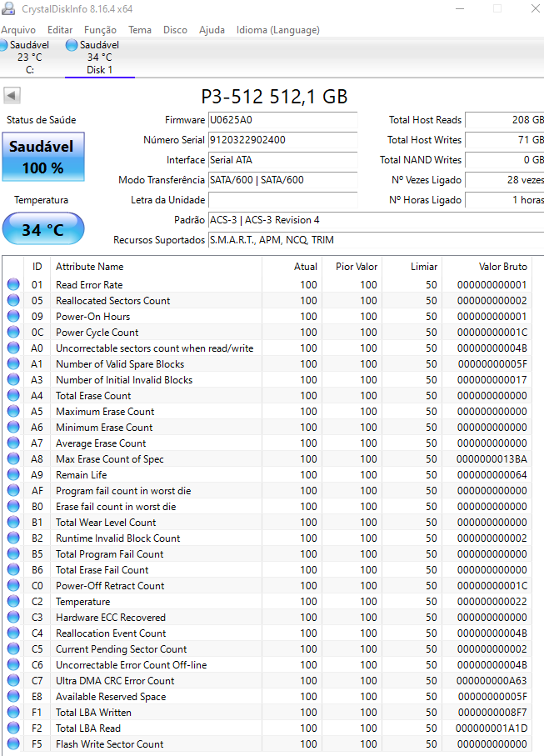Select the Disk 1 drive tab

click(99, 58)
